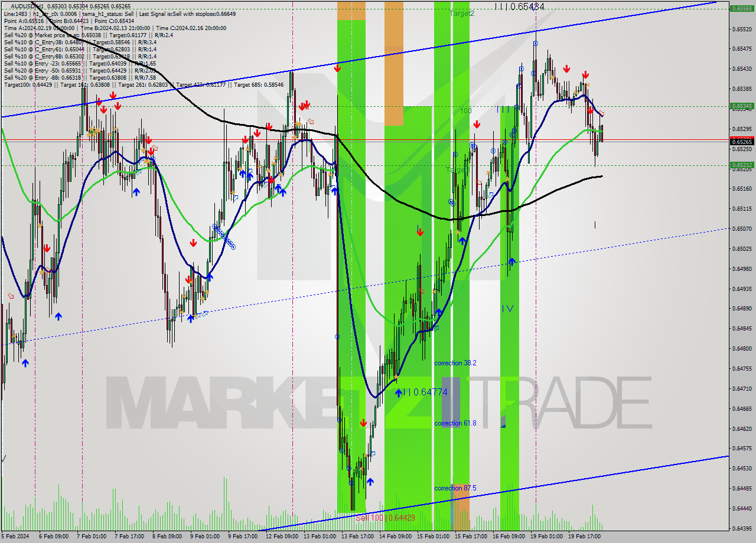This screenshot has height=543, width=756.
Task: Click the 'Point C:0.65434' value
Action: point(116,21)
